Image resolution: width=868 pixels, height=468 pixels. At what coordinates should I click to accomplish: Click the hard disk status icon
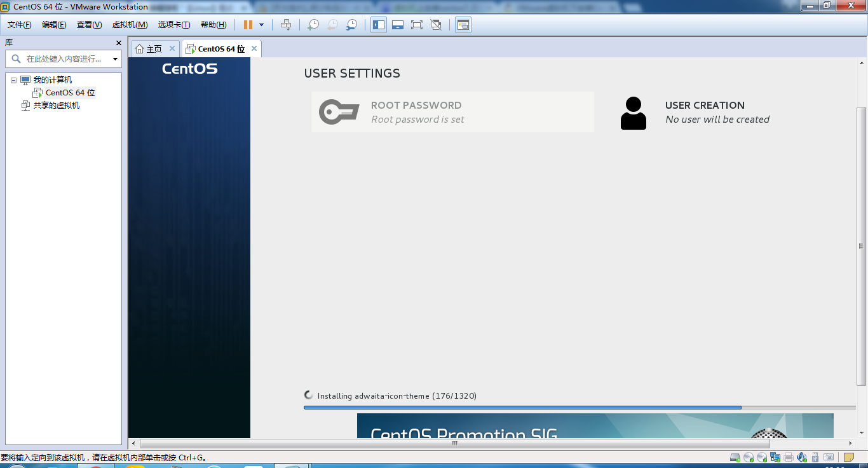tap(735, 457)
